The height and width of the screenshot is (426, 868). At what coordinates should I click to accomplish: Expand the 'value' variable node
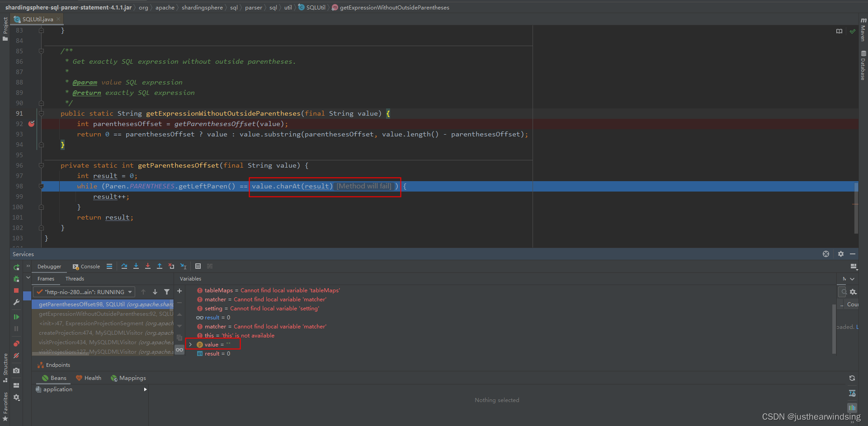190,345
